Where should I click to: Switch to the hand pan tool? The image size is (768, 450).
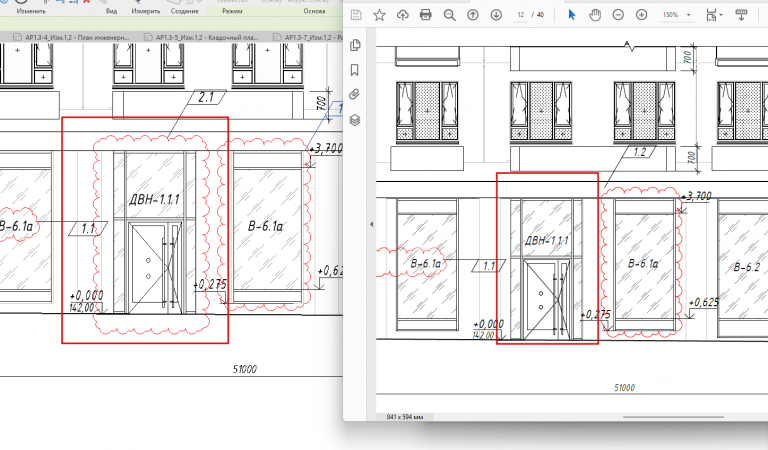point(595,15)
